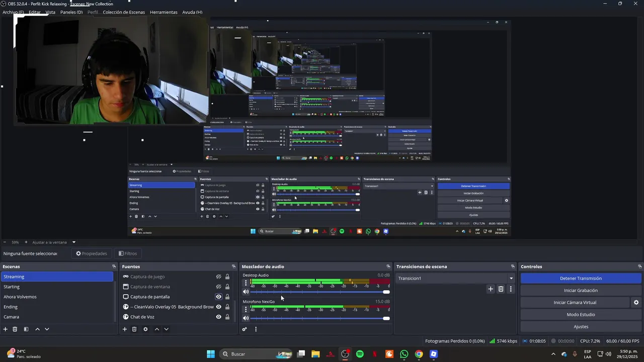The image size is (644, 362).
Task: Open the Paneles menu
Action: [71, 12]
